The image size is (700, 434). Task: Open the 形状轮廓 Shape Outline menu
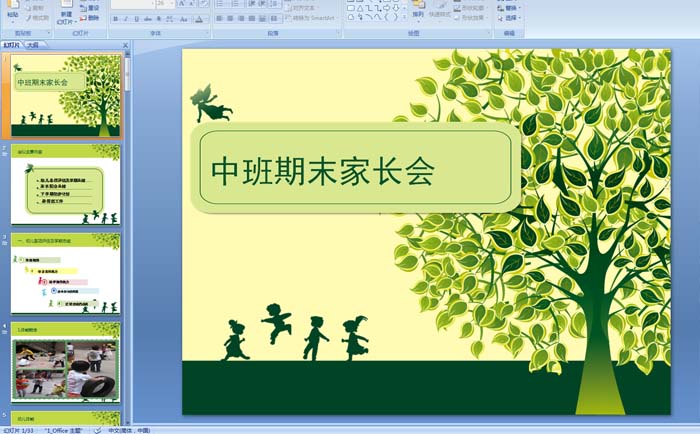[471, 8]
